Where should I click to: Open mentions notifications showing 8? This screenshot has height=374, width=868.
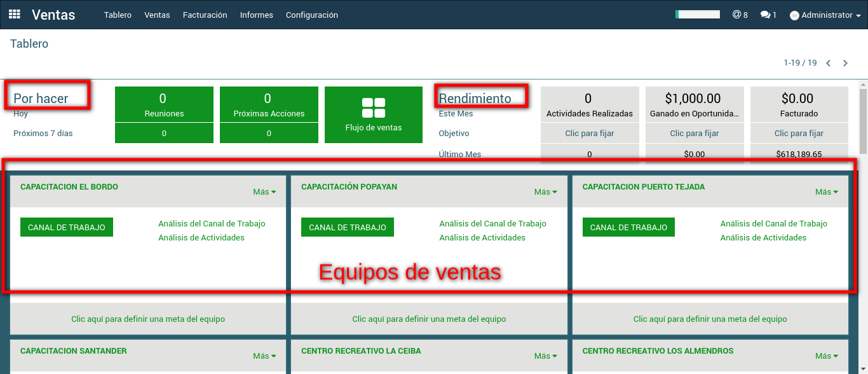[x=740, y=15]
